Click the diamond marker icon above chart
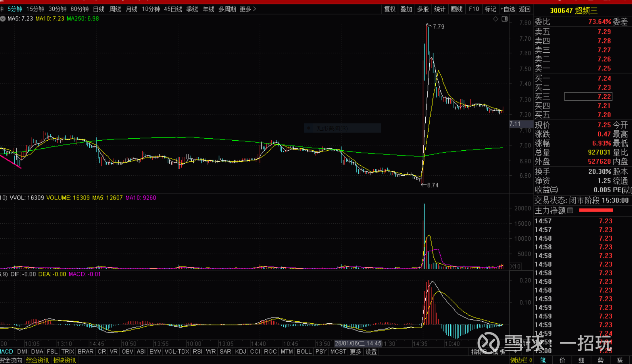Image resolution: width=632 pixels, height=364 pixels. pos(496,19)
